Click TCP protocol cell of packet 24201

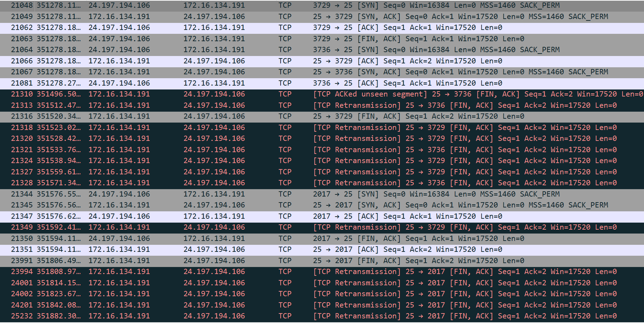point(285,305)
